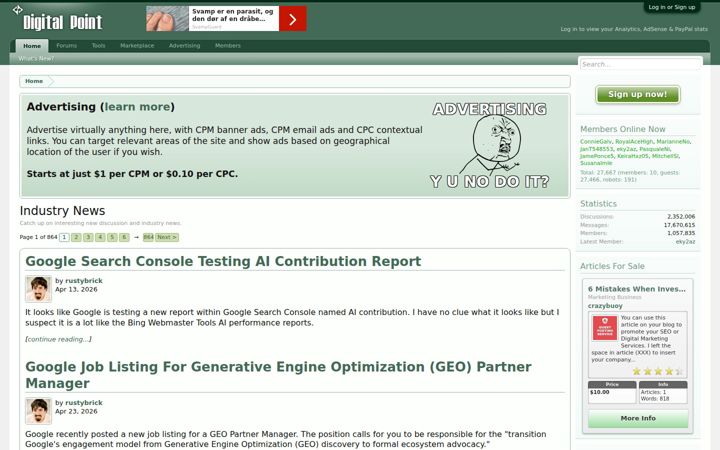
Task: Click the star rating on the article
Action: (658, 371)
